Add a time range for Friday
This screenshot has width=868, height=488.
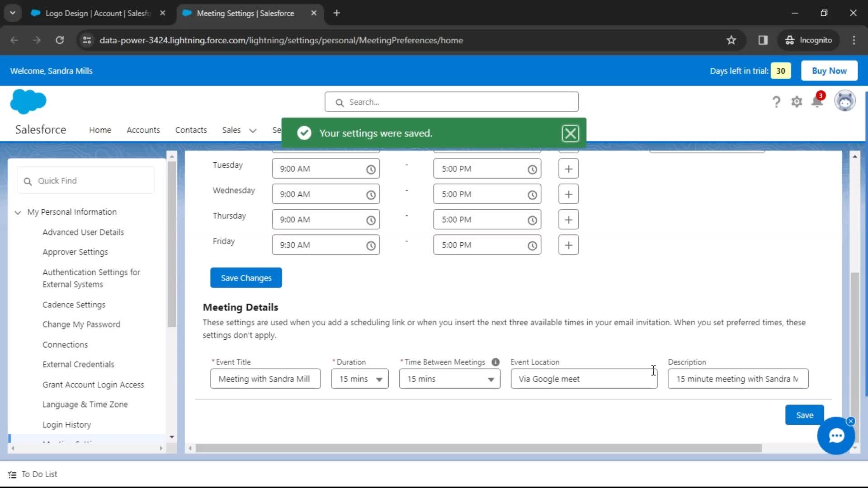coord(568,245)
